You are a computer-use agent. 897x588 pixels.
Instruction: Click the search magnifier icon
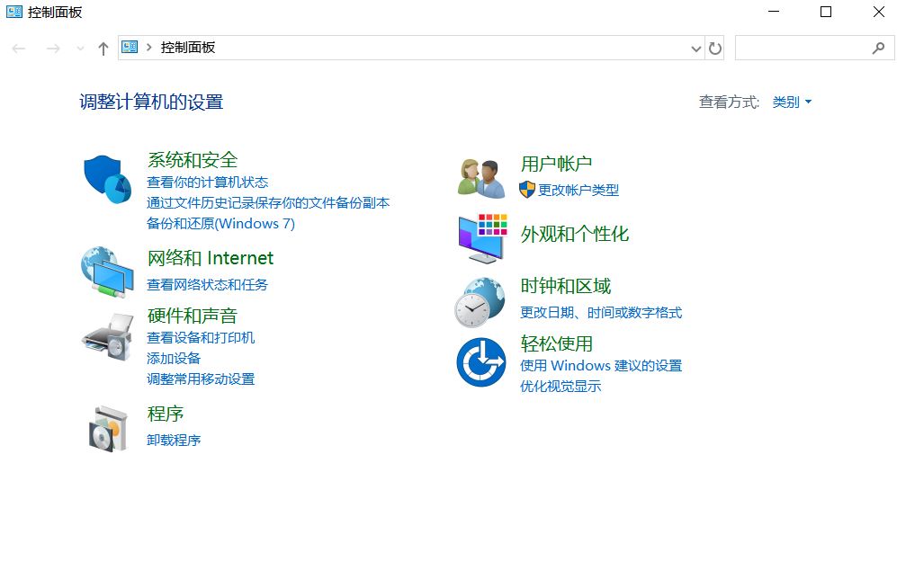pos(878,48)
